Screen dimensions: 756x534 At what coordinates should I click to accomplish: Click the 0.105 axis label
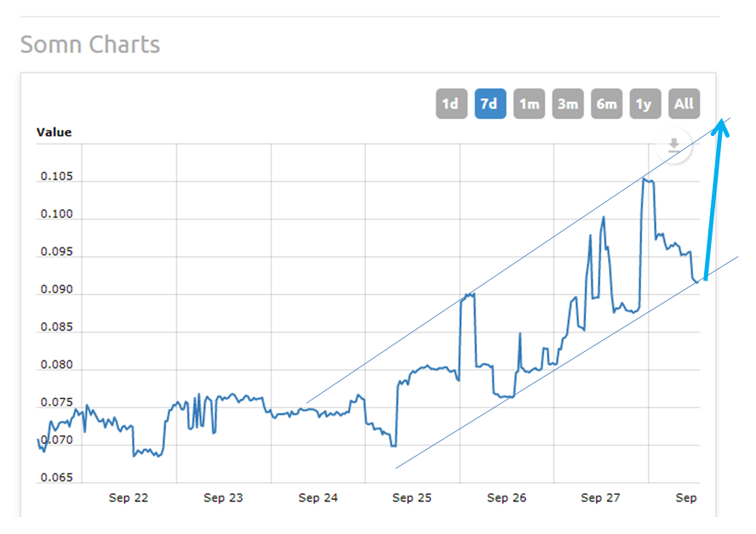coord(56,176)
